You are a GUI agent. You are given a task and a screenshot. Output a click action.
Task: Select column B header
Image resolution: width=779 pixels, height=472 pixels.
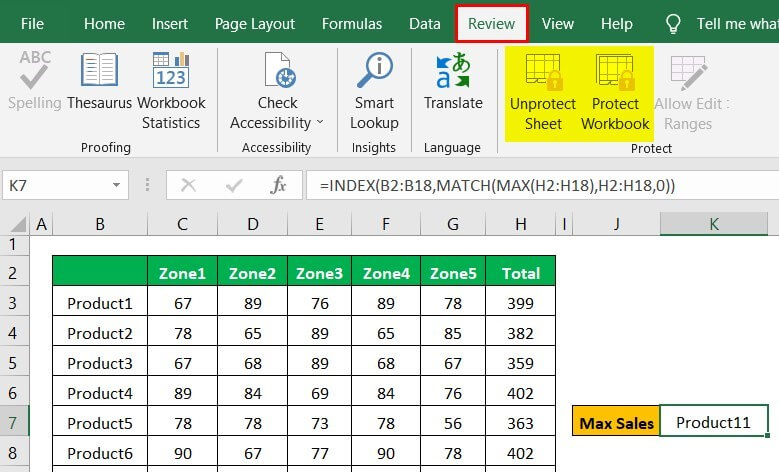click(100, 224)
